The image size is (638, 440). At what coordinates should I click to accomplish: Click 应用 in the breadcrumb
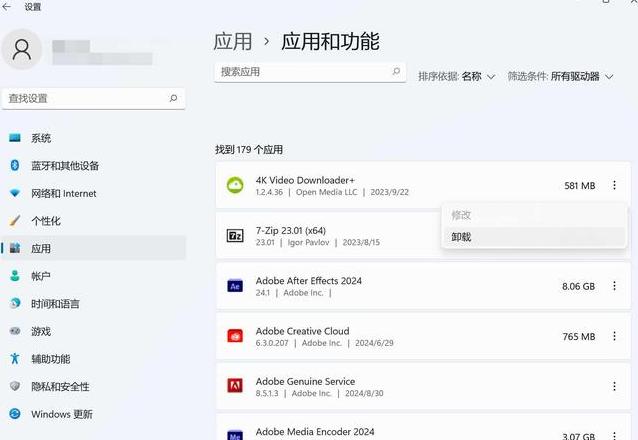point(233,42)
